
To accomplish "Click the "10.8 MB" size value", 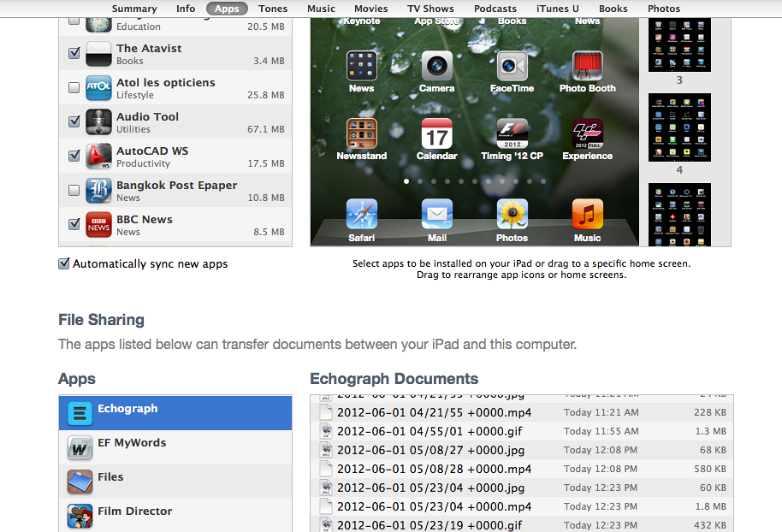I will coord(266,198).
